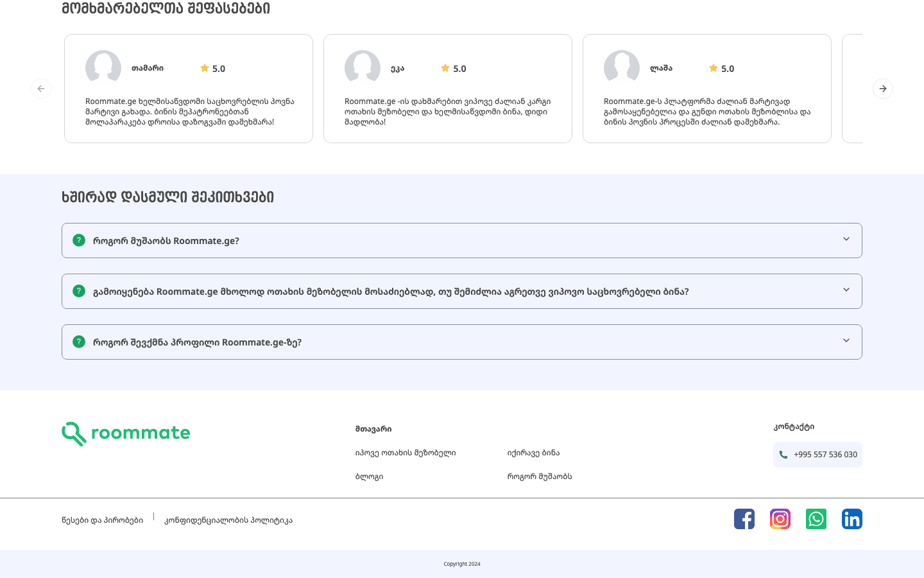Viewport: 924px width, 578px height.
Task: Open 'კონფიდენციალობის პოლიტიკა' privacy link
Action: pos(228,520)
